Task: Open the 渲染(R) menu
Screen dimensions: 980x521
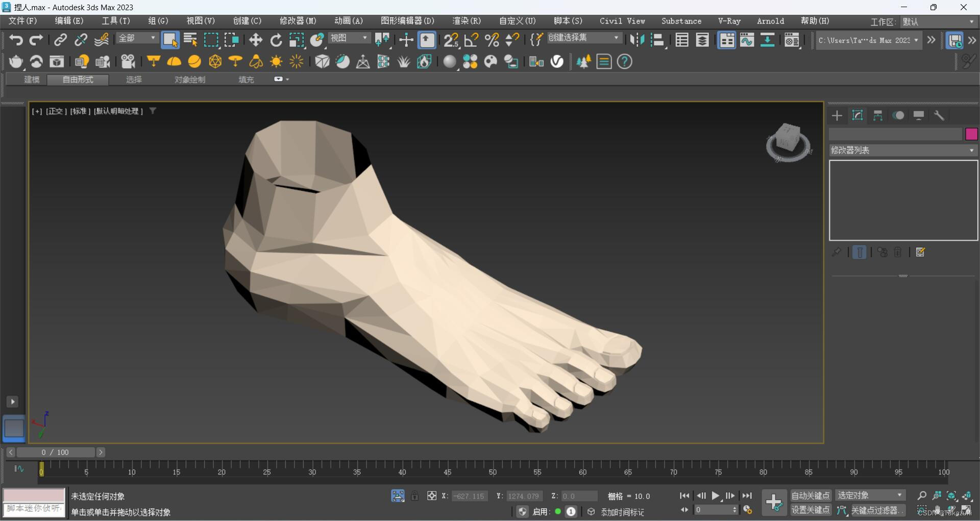Action: tap(466, 21)
